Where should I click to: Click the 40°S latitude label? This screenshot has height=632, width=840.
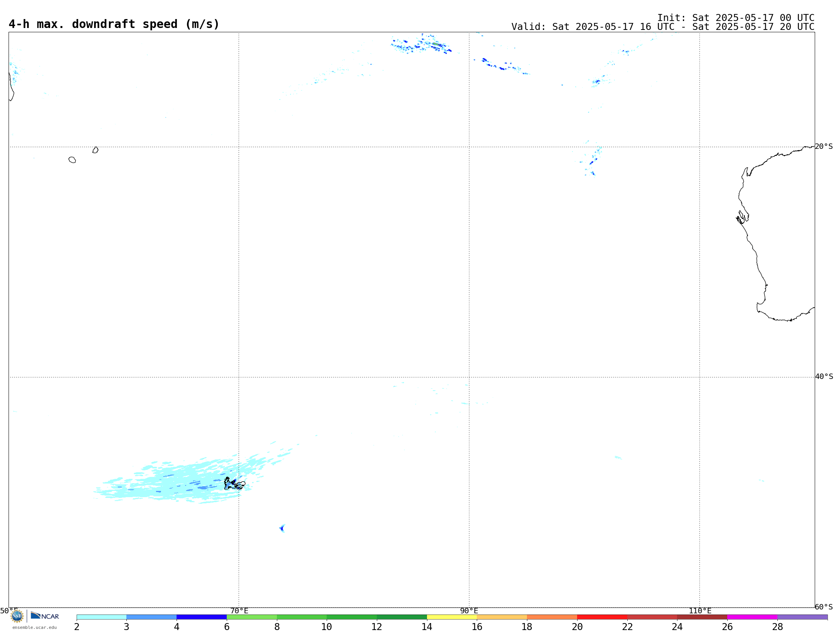(824, 376)
